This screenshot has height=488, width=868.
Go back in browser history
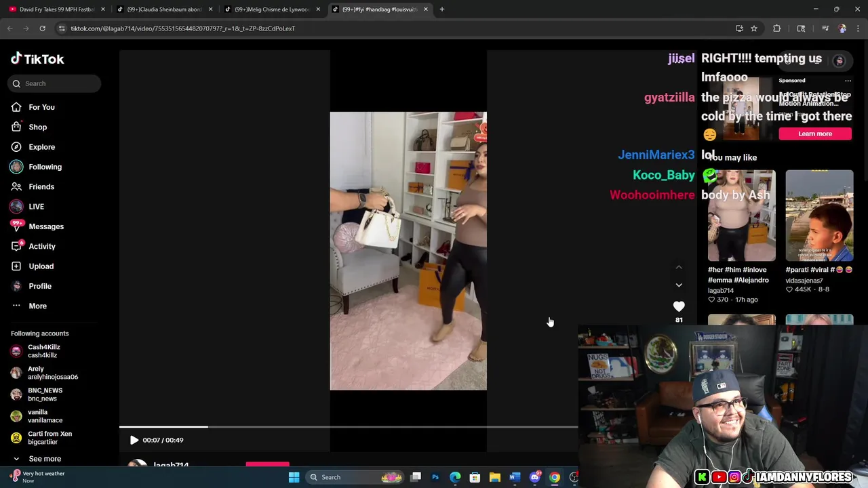click(x=9, y=28)
